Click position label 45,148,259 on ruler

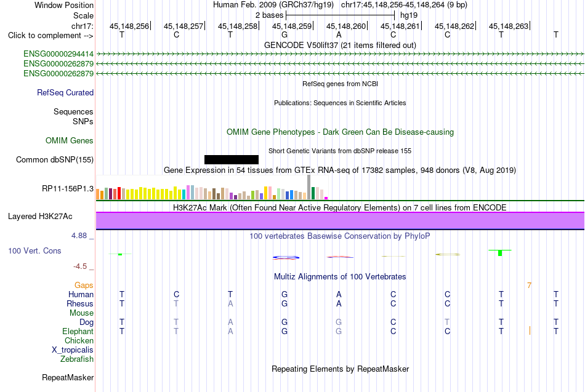[x=292, y=26]
